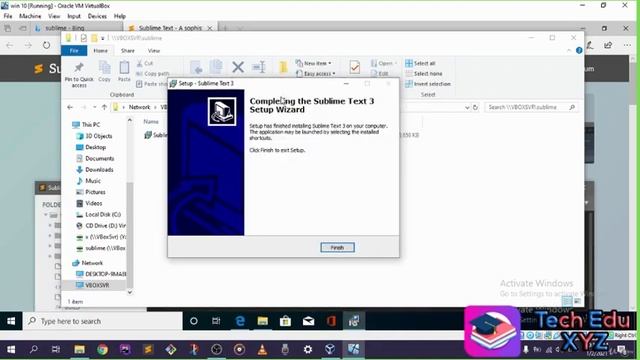This screenshot has width=640, height=360.
Task: Click the Cortana circle on the guest taskbar
Action: click(x=194, y=321)
